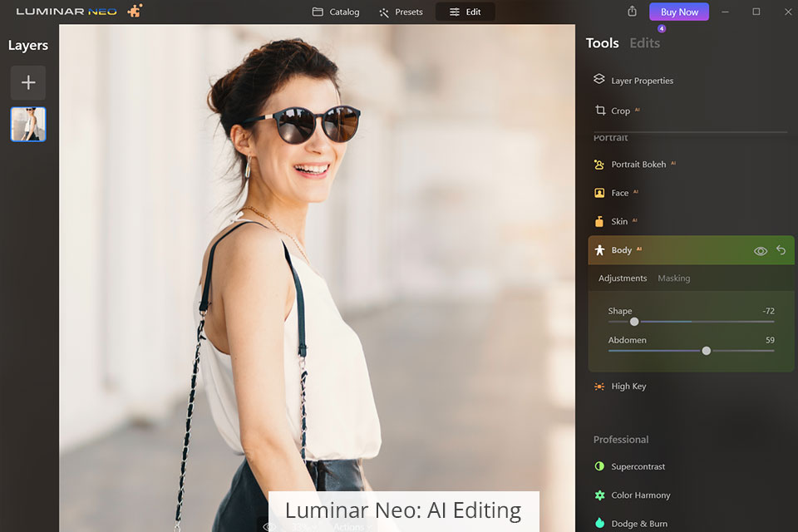Click the extras puzzle icon next to logo

(135, 11)
